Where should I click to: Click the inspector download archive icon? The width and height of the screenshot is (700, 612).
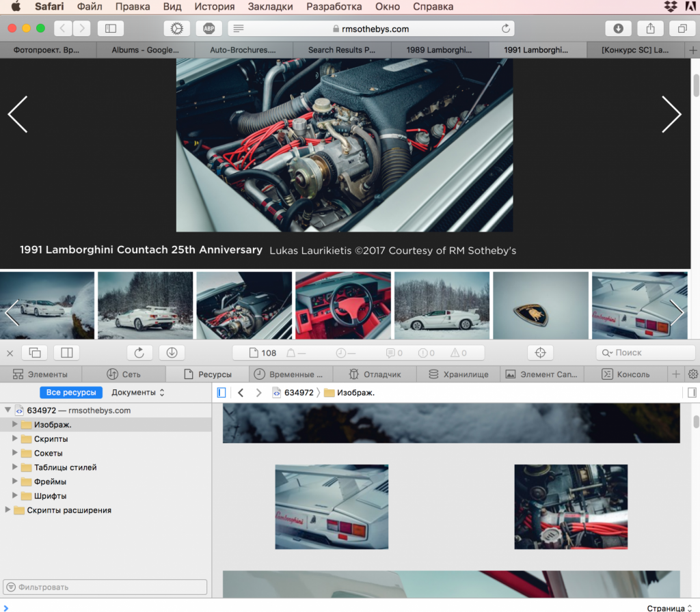[172, 352]
